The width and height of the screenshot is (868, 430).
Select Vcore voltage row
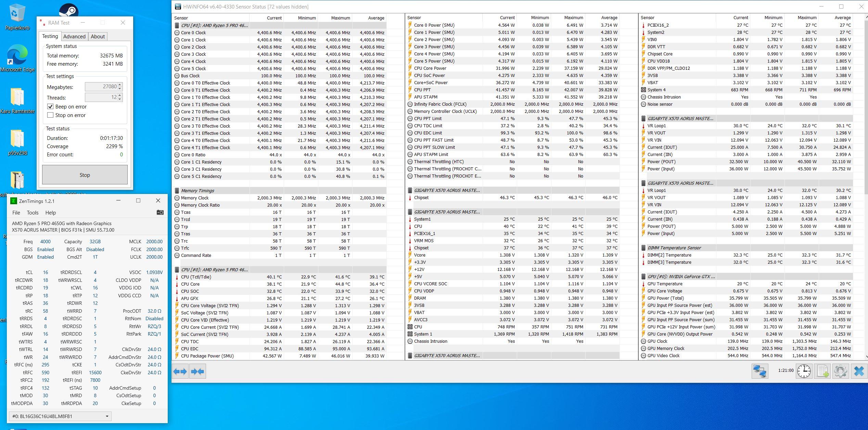pos(513,255)
